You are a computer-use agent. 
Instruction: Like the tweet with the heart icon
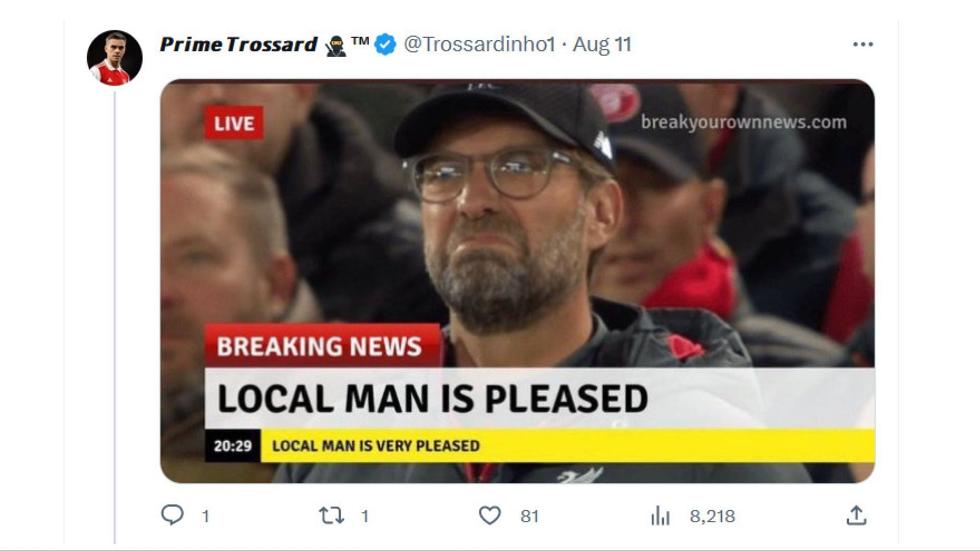[490, 516]
